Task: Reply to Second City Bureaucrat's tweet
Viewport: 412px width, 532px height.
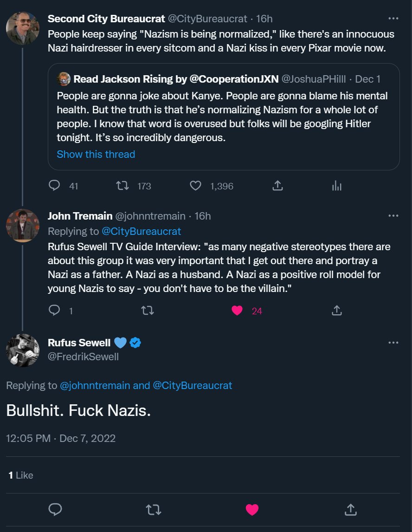Action: [55, 186]
